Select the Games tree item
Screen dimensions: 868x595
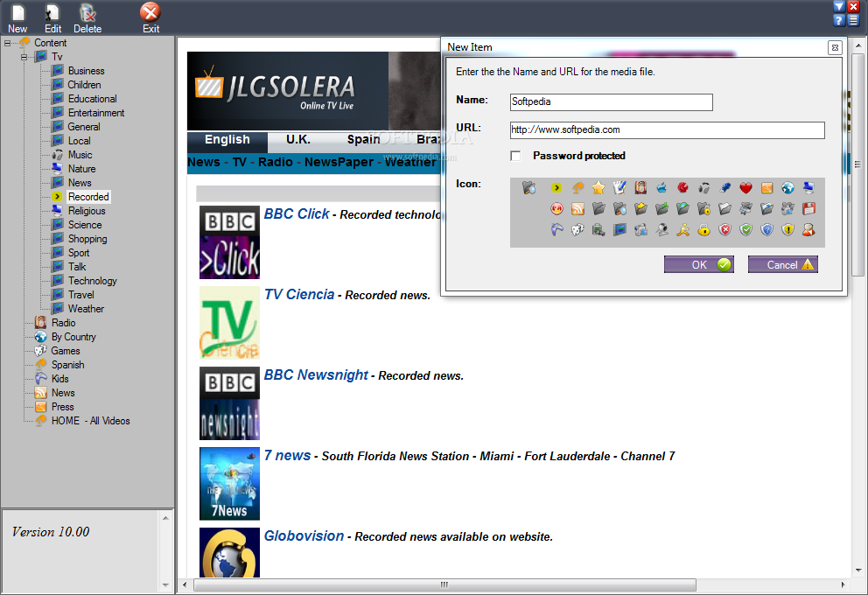click(66, 351)
